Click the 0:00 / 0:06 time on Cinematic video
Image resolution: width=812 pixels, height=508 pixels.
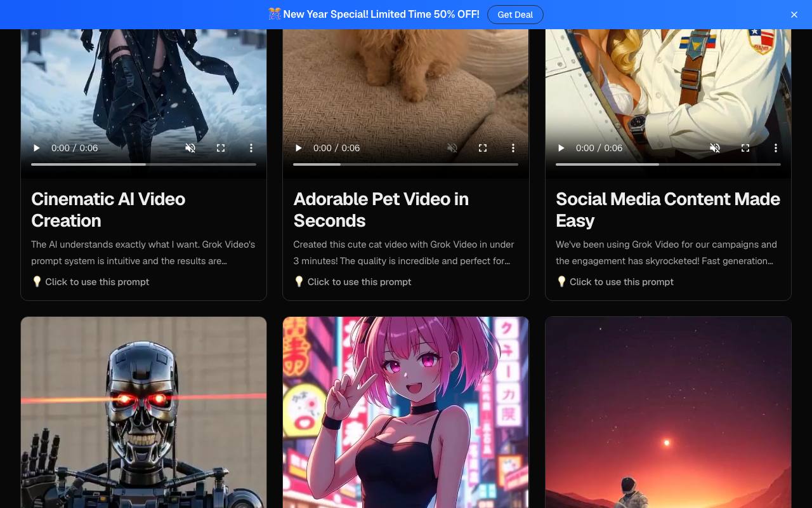tap(75, 148)
